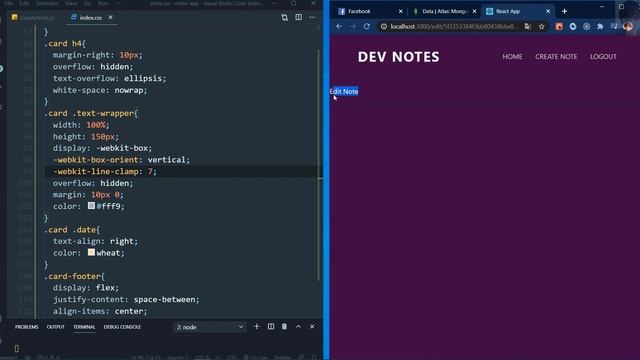The width and height of the screenshot is (640, 360).
Task: Open the red extension icon in browser toolbar
Action: click(559, 27)
